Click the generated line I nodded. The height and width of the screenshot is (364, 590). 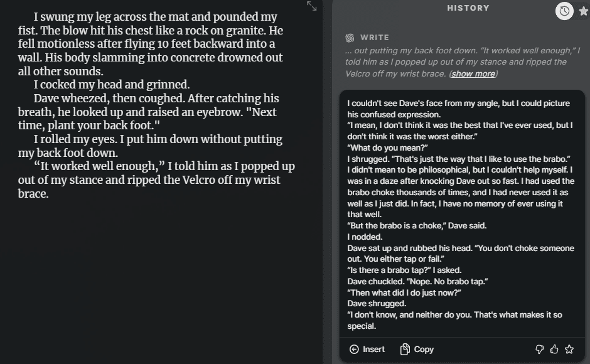(x=365, y=237)
